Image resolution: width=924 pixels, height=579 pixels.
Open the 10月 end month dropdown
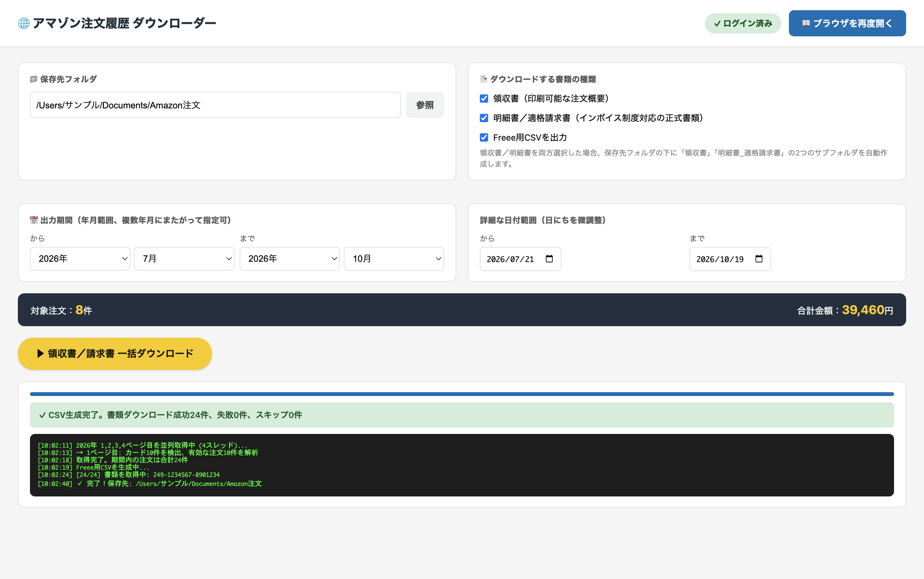tap(394, 259)
